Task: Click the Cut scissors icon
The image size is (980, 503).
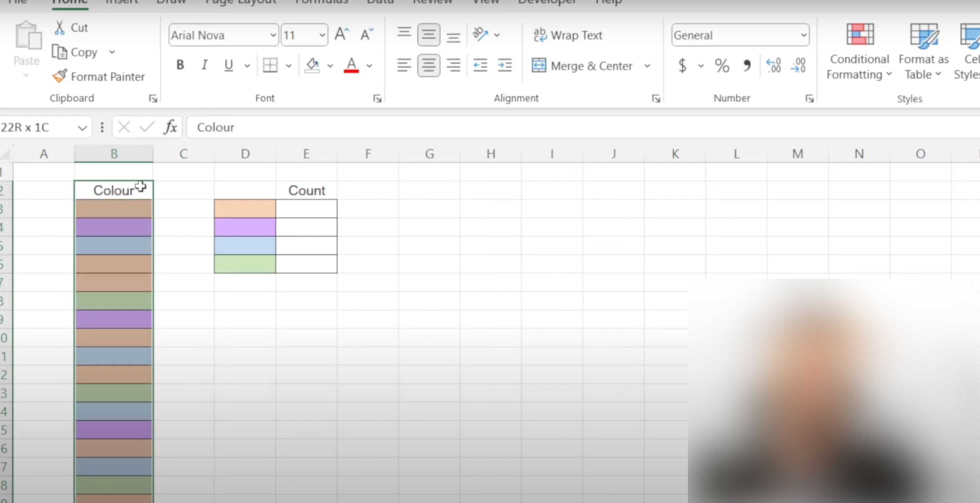Action: click(60, 27)
